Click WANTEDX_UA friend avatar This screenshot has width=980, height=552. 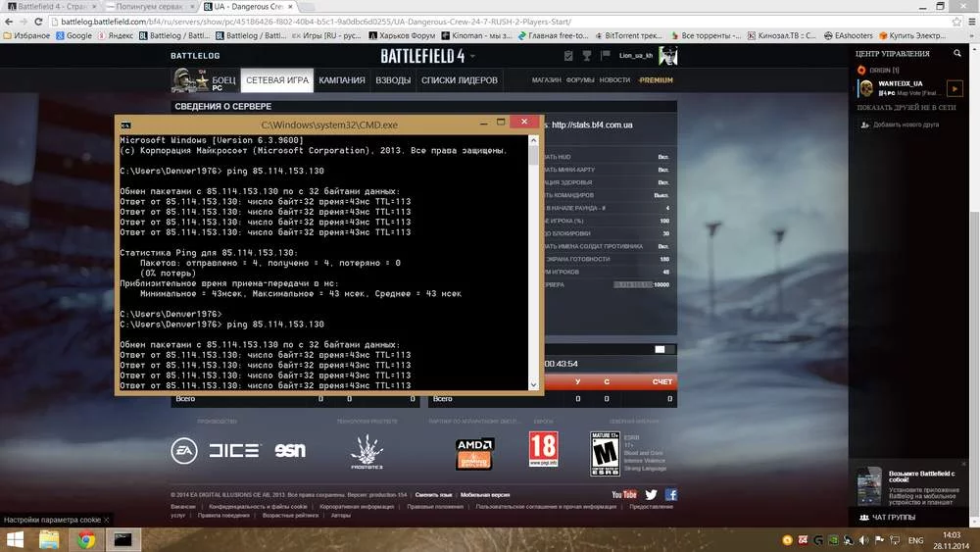(866, 89)
